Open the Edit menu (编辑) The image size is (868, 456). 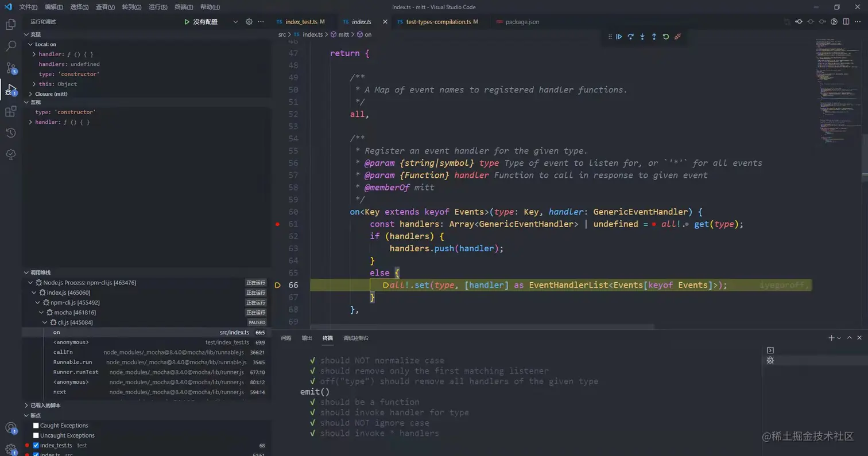[x=54, y=7]
